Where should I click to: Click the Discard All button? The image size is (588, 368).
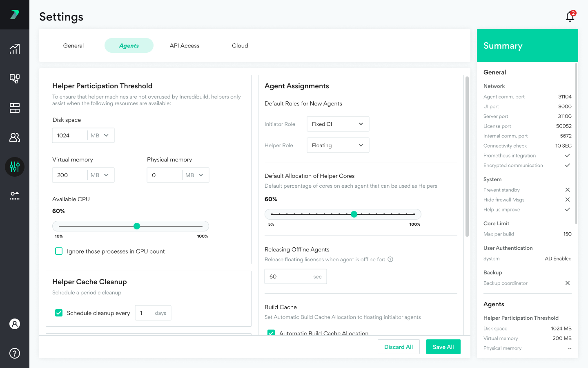click(x=399, y=347)
